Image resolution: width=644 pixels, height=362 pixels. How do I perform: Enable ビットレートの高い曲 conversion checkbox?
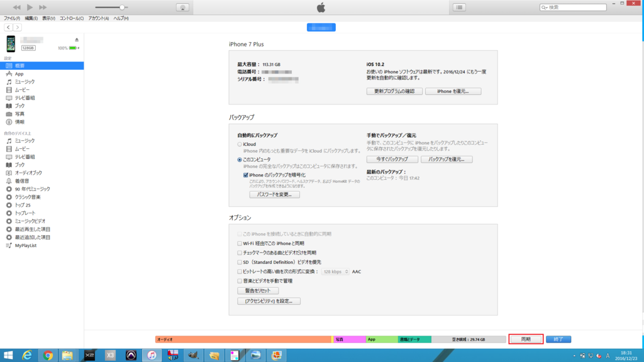point(240,271)
